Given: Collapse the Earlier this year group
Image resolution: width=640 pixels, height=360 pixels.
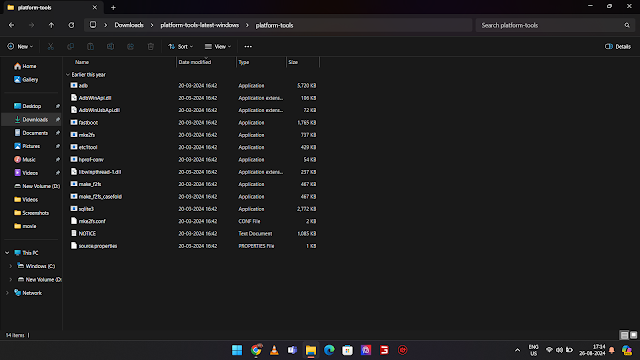Looking at the screenshot, I should pos(68,75).
